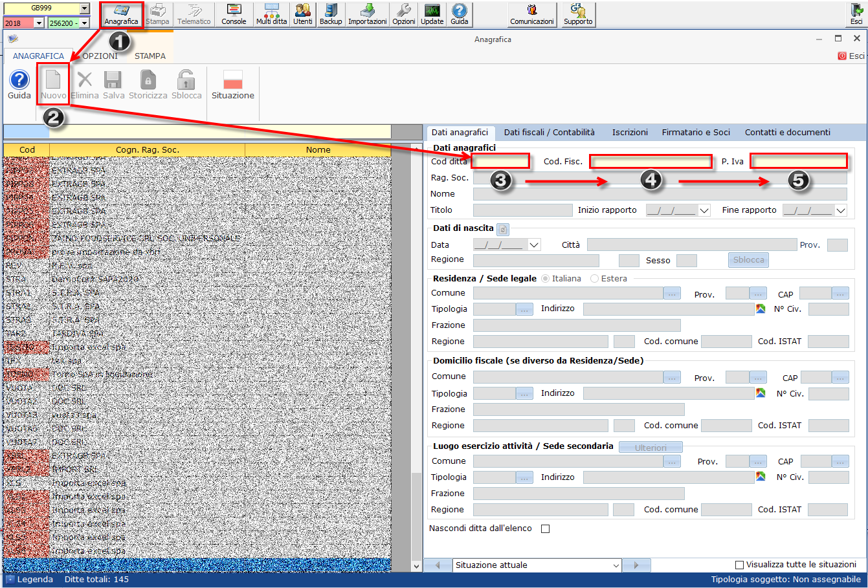868x588 pixels.
Task: Click Esci in the ribbon corner
Action: click(x=851, y=56)
